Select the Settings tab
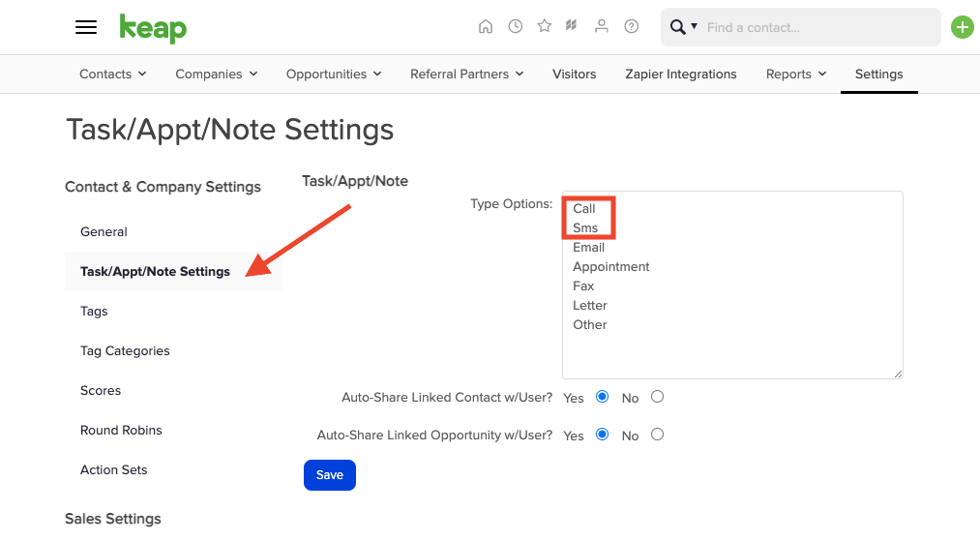The image size is (980, 541). point(878,74)
